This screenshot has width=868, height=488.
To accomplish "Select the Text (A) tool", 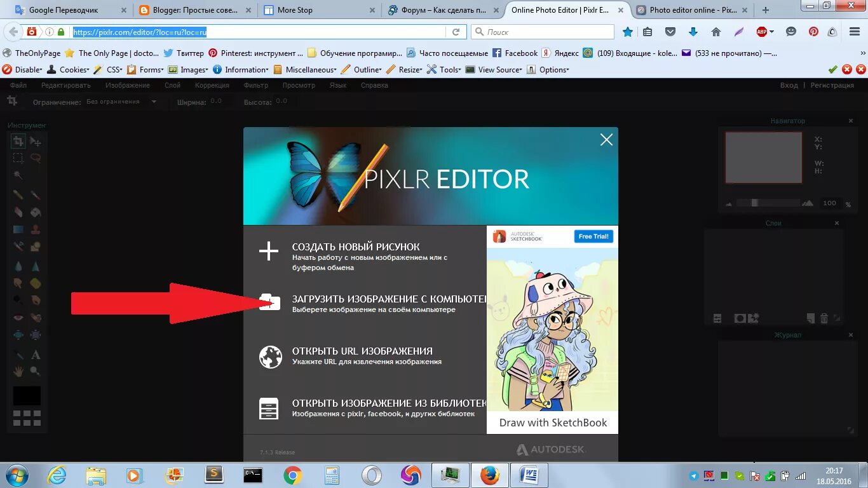I will pos(36,355).
